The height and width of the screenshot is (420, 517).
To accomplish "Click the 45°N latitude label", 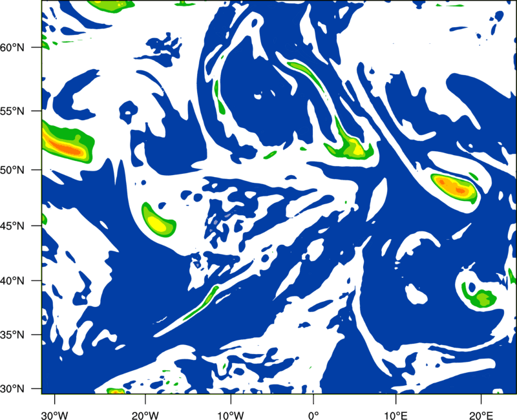I will 12,226.
